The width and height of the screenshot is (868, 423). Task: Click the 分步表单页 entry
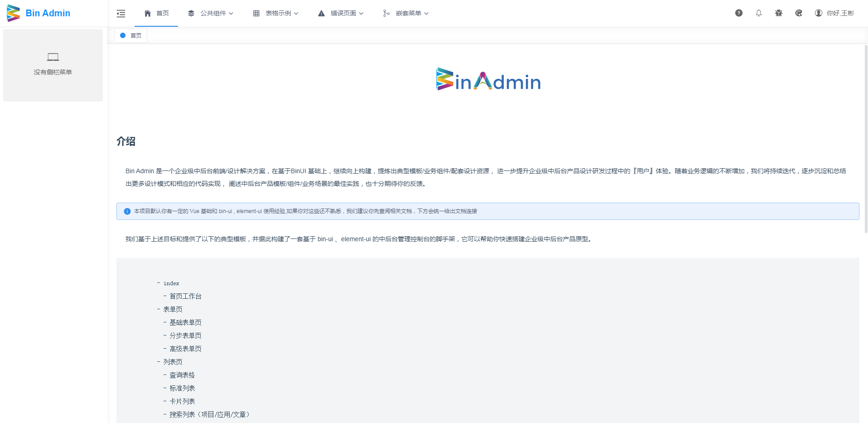click(186, 336)
